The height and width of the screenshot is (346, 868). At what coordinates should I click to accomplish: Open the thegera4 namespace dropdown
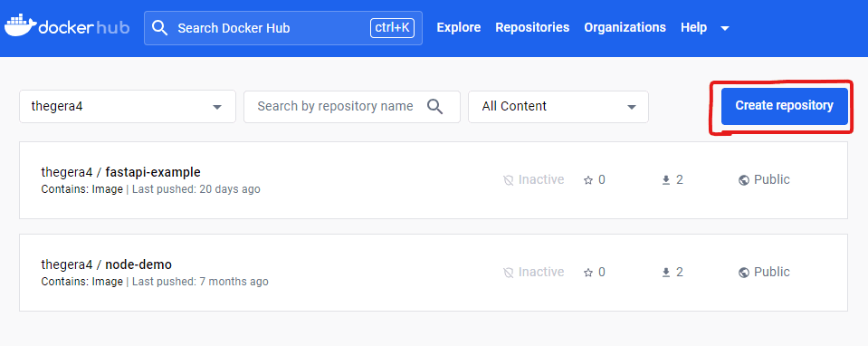128,106
